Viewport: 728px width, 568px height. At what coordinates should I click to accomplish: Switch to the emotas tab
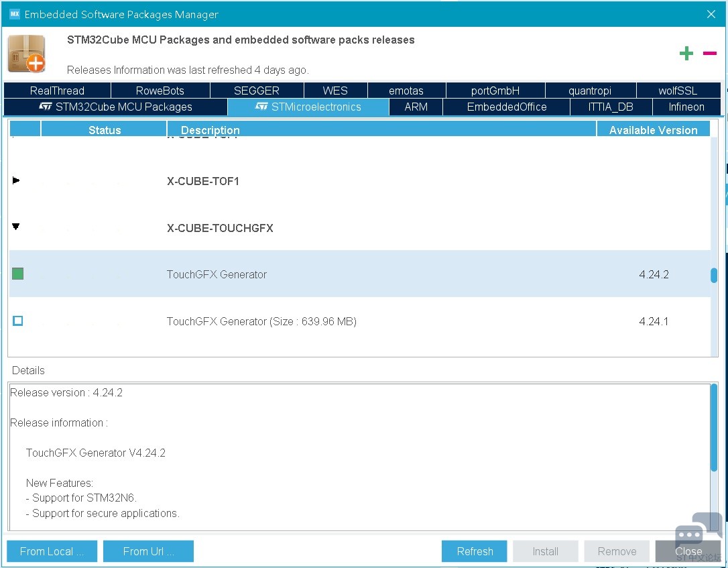tap(406, 91)
